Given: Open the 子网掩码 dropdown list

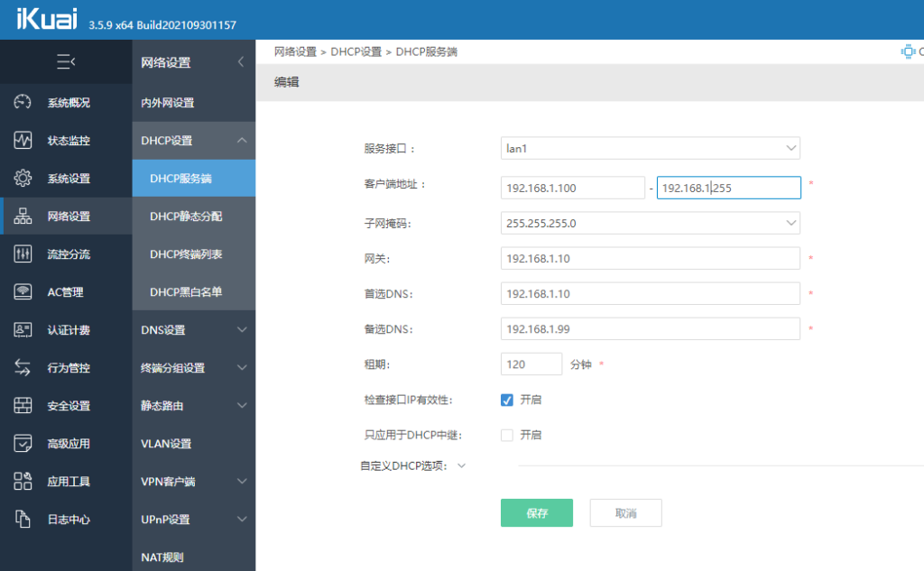Looking at the screenshot, I should click(650, 223).
